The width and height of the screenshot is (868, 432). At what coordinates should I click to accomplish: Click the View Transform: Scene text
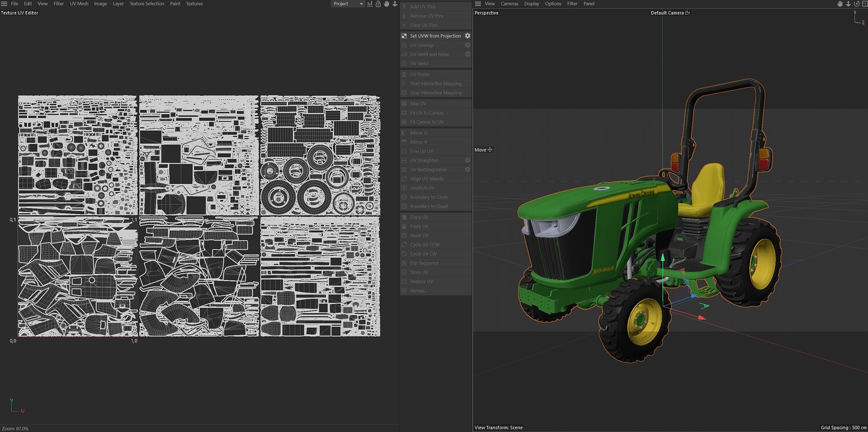(x=498, y=428)
